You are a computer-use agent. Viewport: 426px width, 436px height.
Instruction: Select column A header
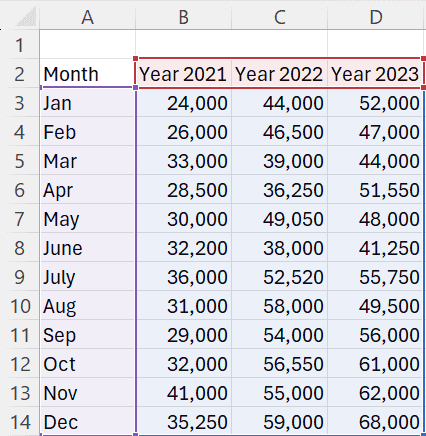click(x=88, y=17)
